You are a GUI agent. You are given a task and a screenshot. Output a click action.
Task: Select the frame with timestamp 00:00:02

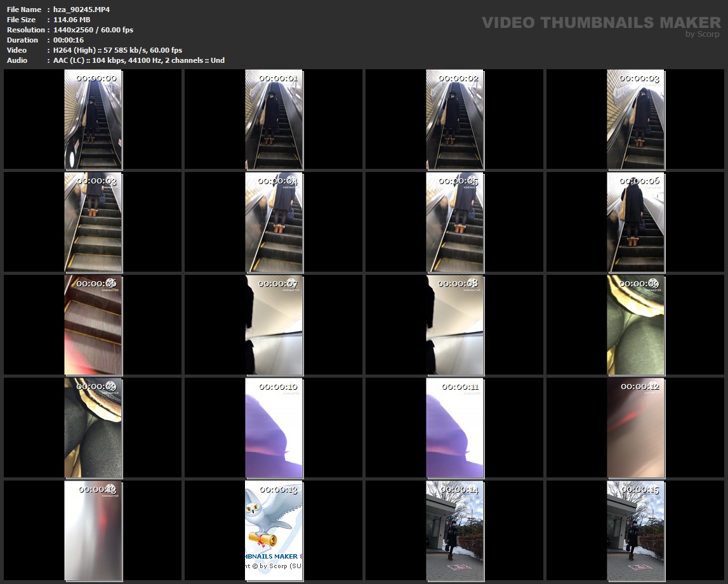point(455,119)
